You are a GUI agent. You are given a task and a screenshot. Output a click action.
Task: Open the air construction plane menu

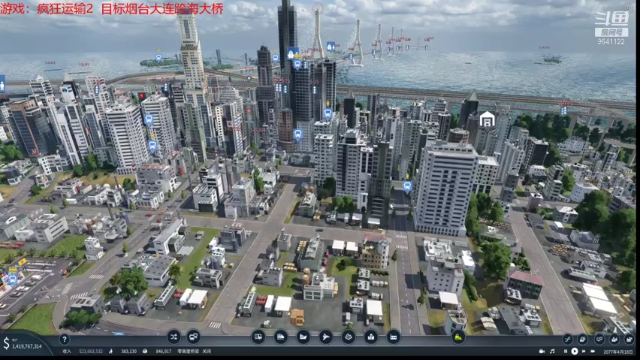click(325, 337)
